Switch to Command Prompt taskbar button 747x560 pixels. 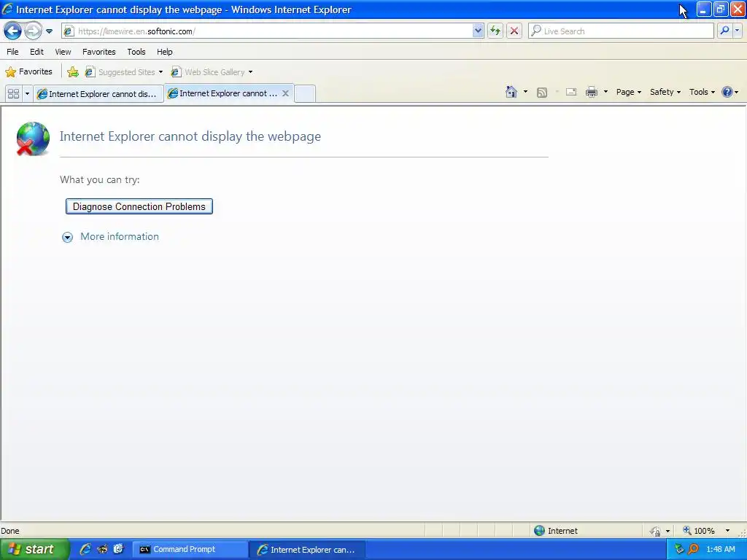pyautogui.click(x=190, y=550)
